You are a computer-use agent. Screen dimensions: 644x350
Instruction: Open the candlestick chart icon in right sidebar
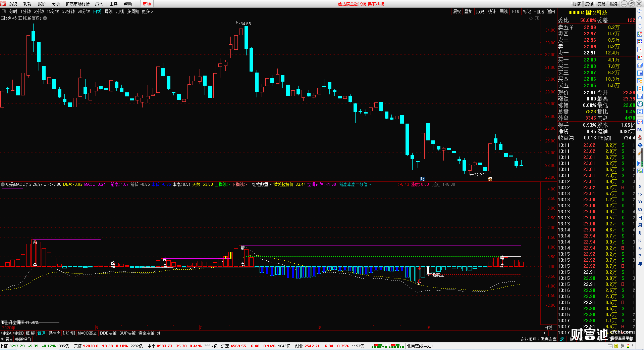pyautogui.click(x=640, y=57)
